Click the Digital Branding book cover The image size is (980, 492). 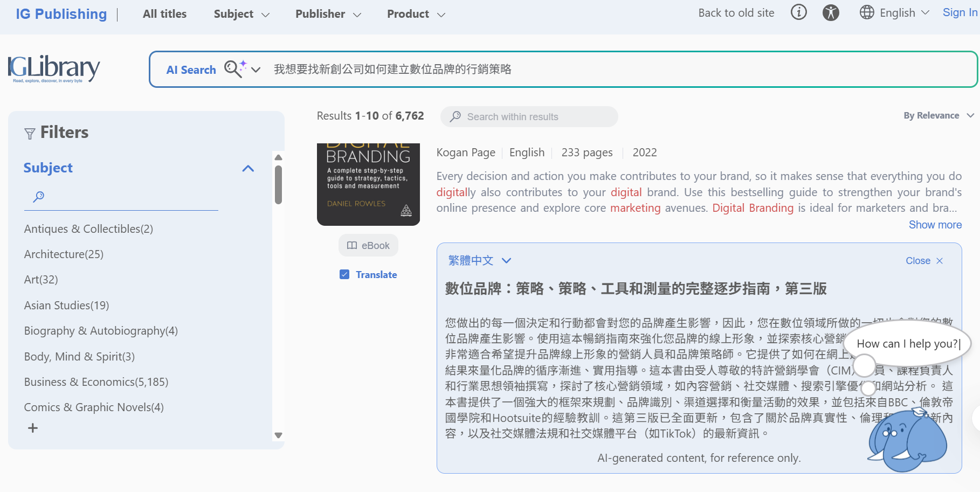368,184
